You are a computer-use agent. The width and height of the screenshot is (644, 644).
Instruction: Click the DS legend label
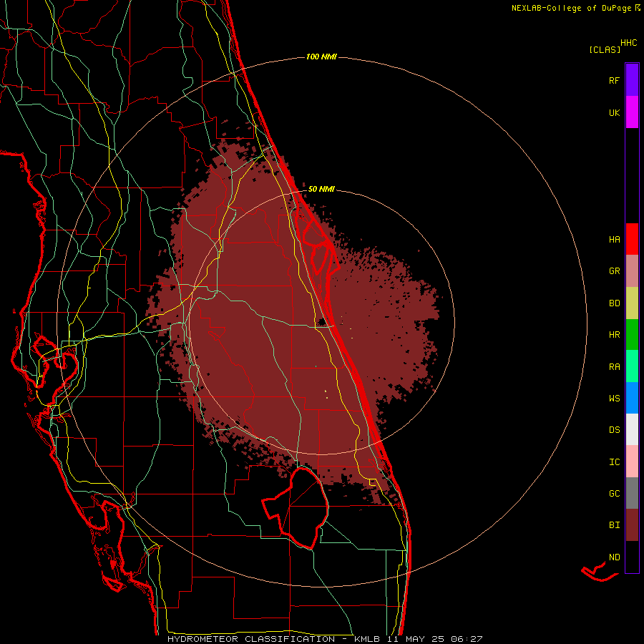(614, 430)
